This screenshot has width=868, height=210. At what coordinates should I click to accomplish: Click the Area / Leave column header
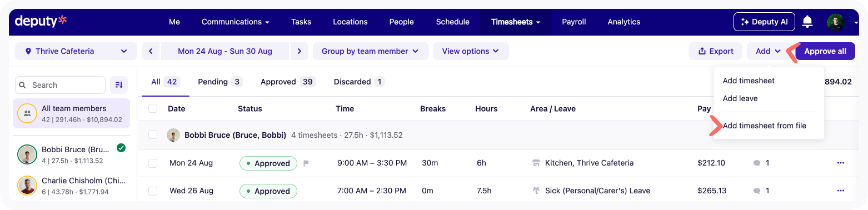point(553,109)
